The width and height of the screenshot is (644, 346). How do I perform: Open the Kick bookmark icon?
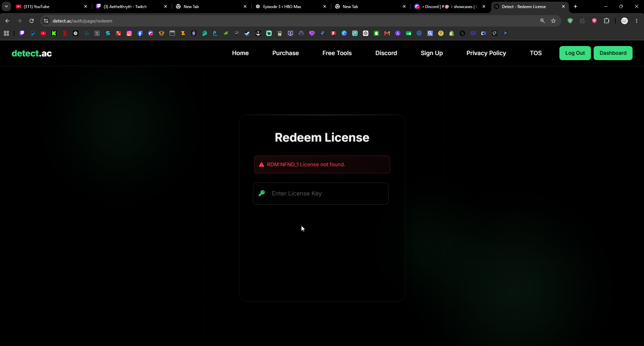54,33
